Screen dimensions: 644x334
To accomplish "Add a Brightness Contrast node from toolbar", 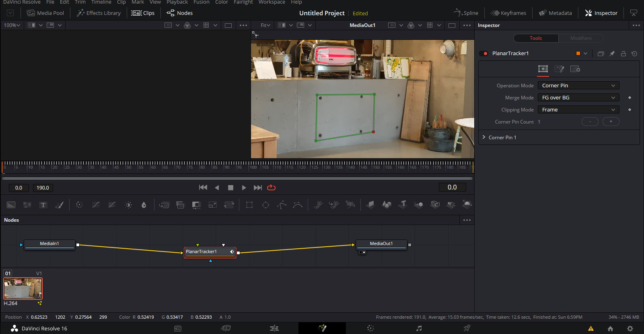I will [x=128, y=205].
